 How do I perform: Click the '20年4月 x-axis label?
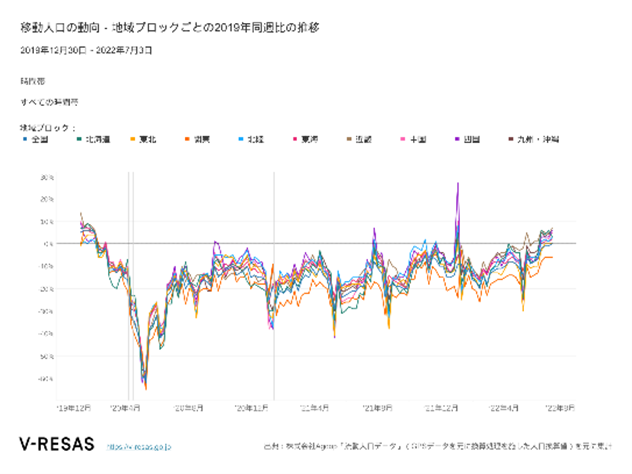pyautogui.click(x=127, y=409)
